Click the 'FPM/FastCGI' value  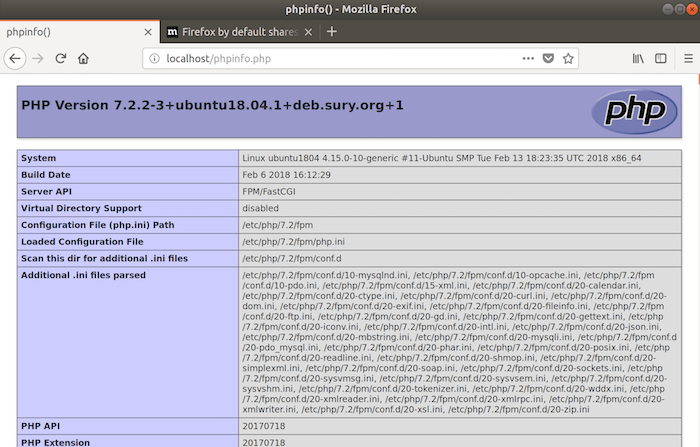[x=269, y=192]
